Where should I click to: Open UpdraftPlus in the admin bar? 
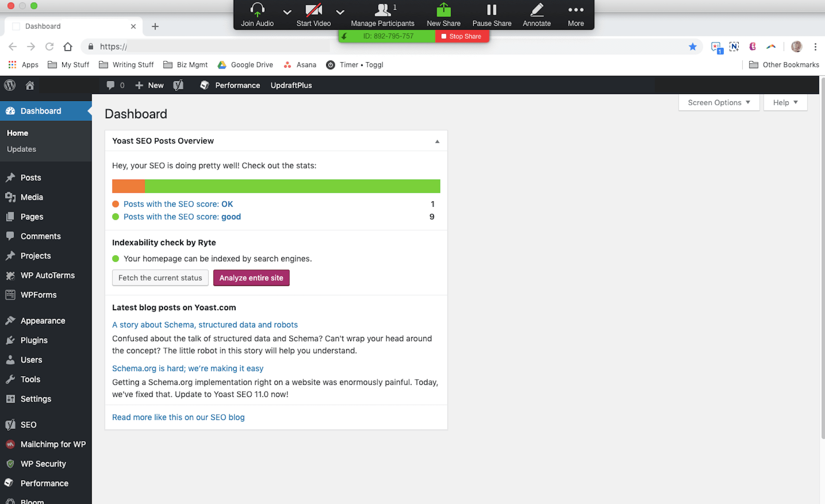[x=291, y=85]
